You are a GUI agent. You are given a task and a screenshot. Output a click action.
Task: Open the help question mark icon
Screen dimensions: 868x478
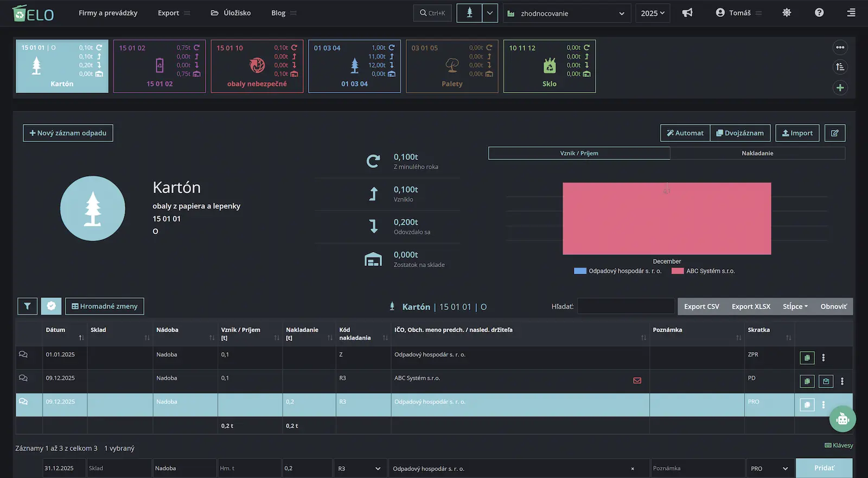pos(819,13)
